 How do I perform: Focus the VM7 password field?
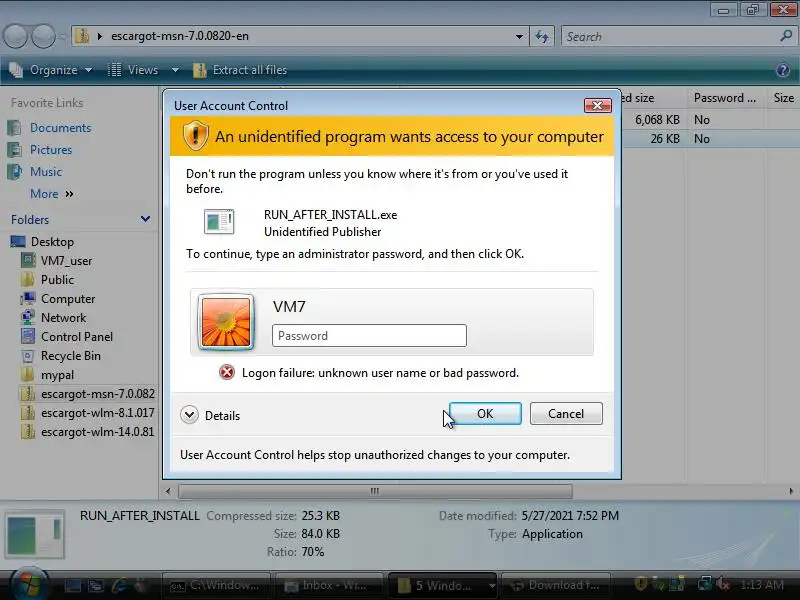coord(369,336)
